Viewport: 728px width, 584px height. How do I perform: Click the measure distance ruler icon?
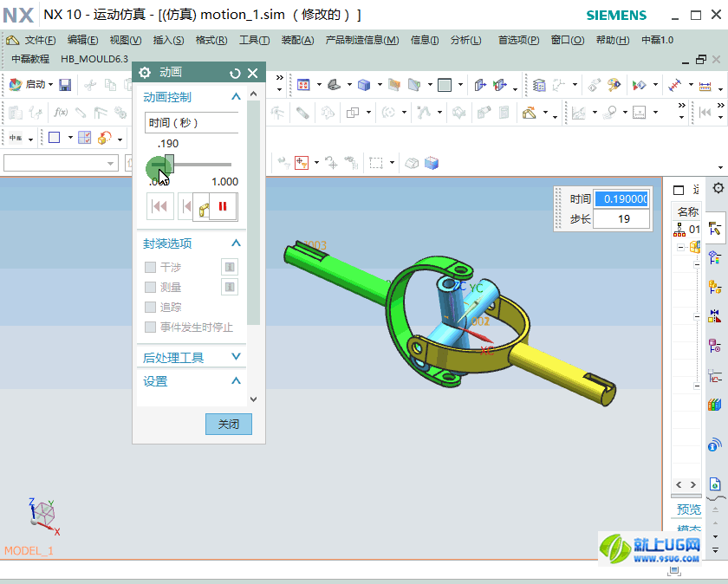pos(705,86)
